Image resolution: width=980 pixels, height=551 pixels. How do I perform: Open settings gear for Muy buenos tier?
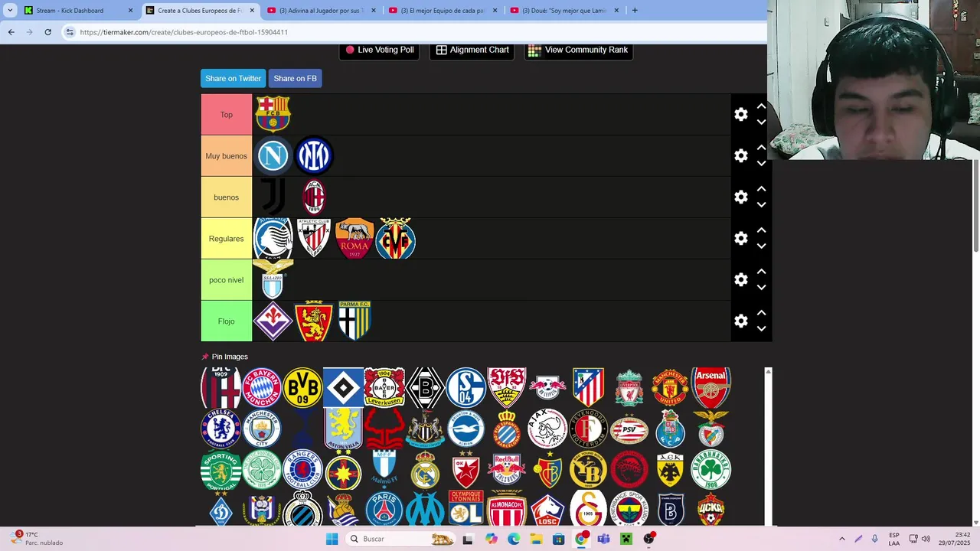(x=740, y=155)
